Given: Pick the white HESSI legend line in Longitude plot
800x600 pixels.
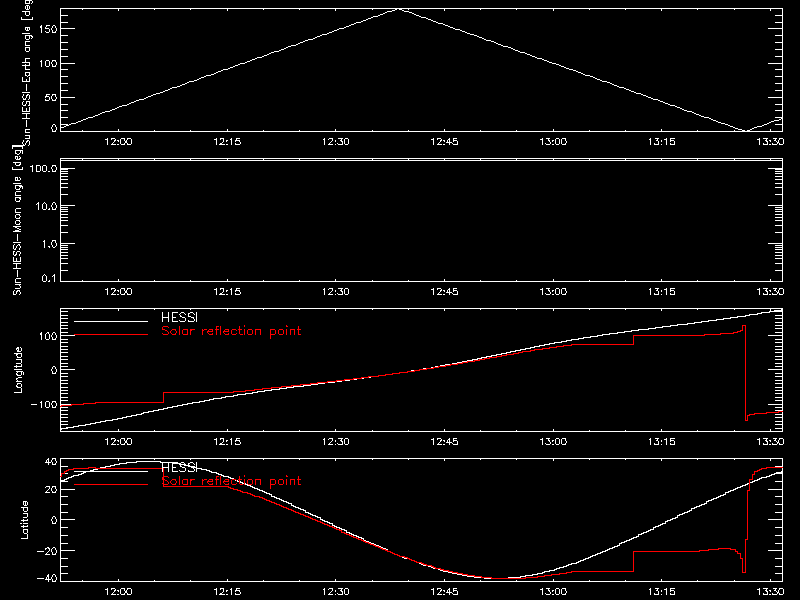Looking at the screenshot, I should [x=111, y=321].
